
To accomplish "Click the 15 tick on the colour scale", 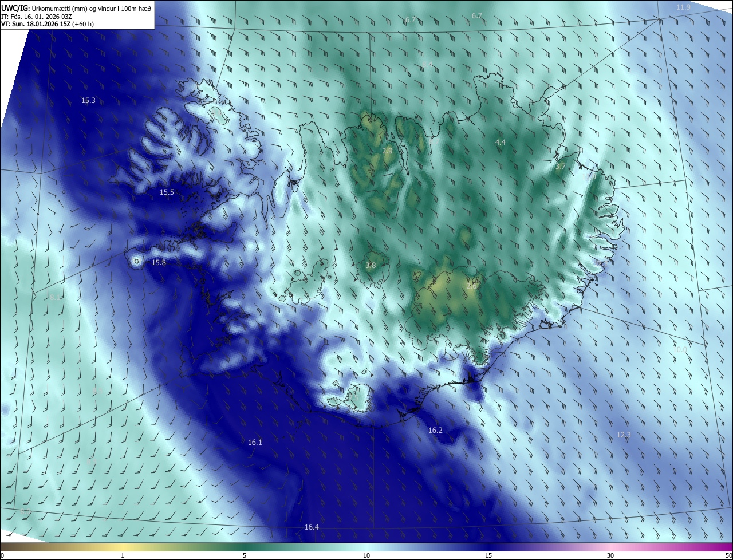I will (x=488, y=556).
